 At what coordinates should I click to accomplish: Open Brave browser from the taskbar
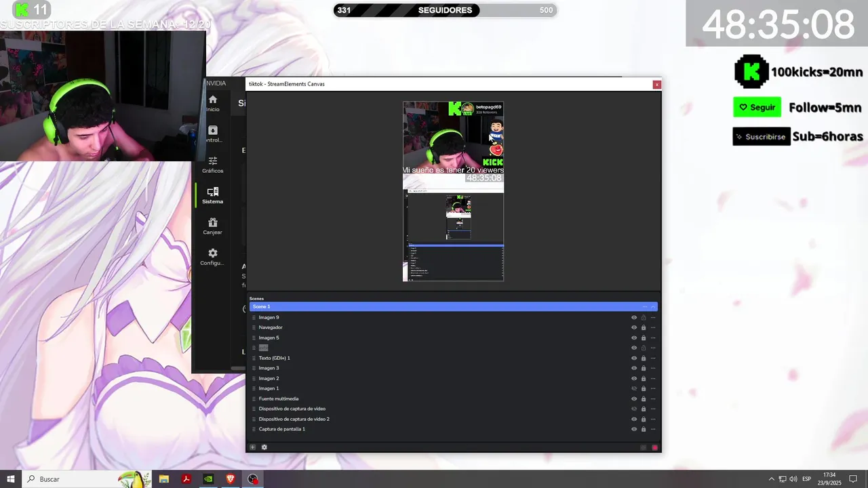(x=231, y=479)
